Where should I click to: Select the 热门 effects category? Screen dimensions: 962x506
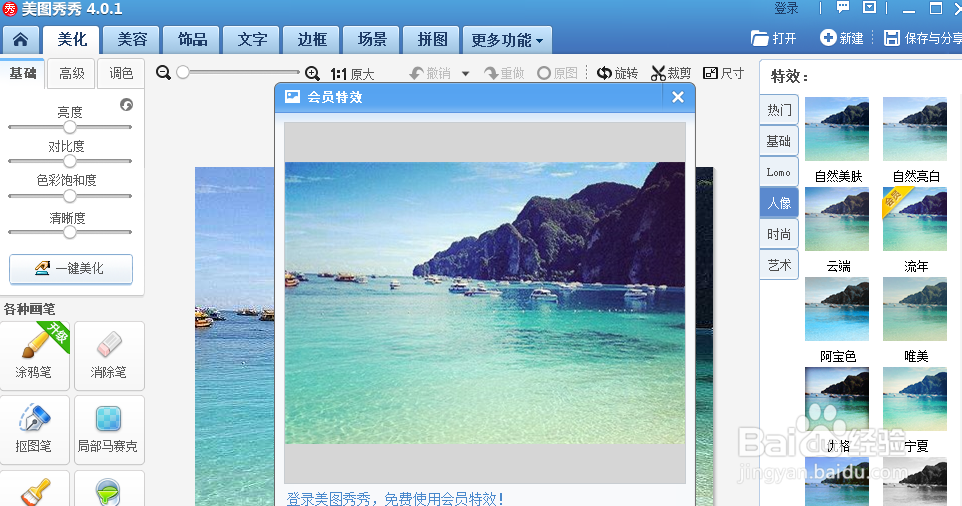point(779,110)
